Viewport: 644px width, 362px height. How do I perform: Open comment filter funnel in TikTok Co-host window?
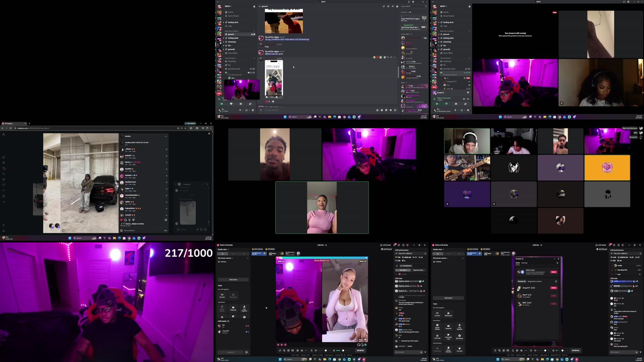[x=640, y=352]
